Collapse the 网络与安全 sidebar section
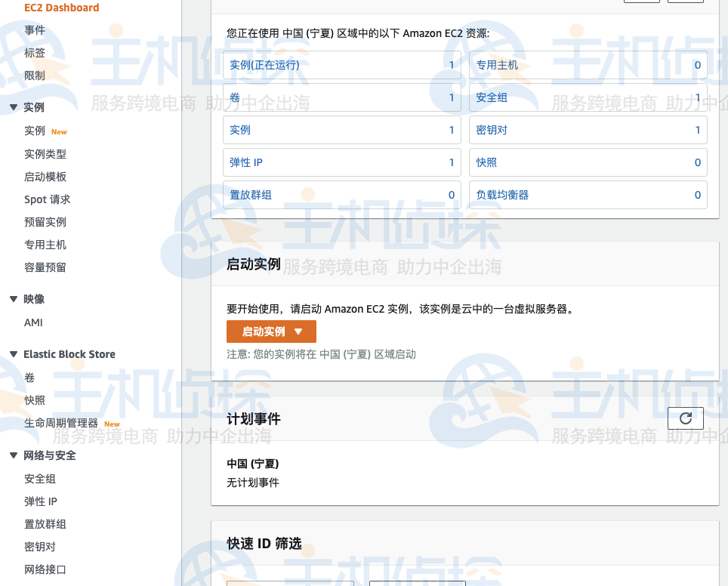 tap(12, 455)
